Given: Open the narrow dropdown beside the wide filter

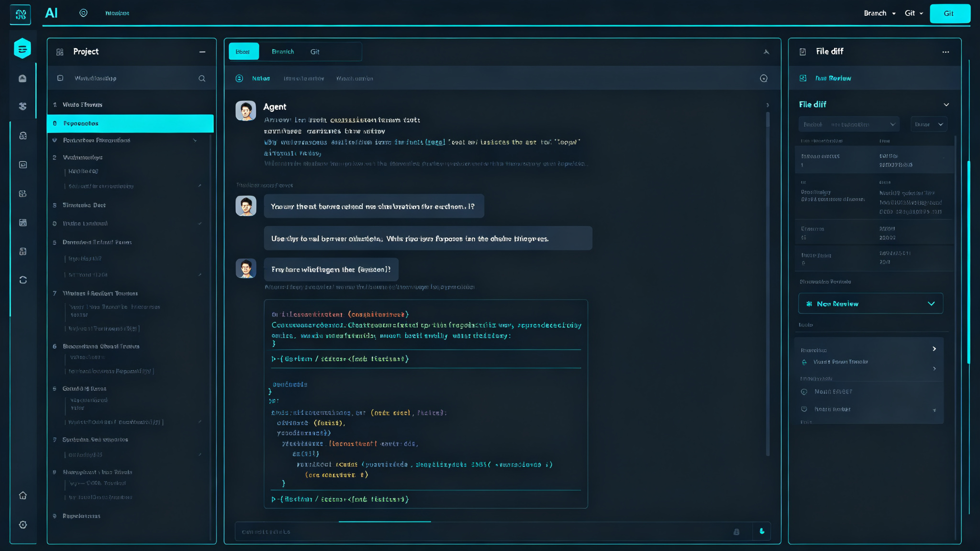Looking at the screenshot, I should pyautogui.click(x=929, y=124).
